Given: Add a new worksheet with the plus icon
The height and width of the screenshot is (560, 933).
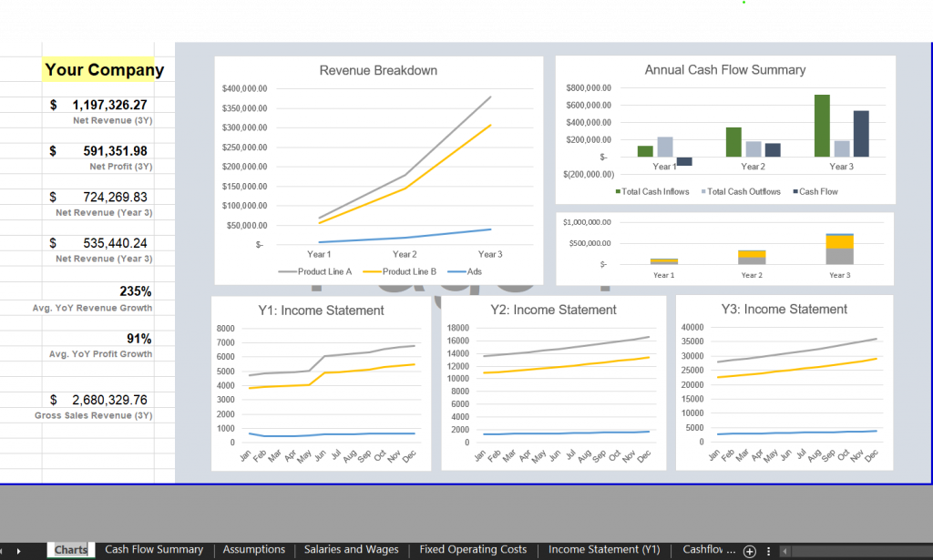Looking at the screenshot, I should coord(748,550).
